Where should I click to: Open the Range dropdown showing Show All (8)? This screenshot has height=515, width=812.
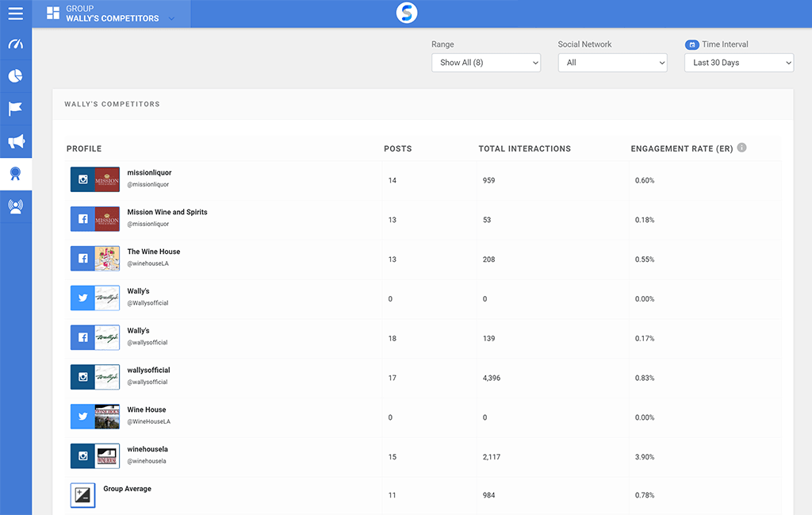point(486,63)
